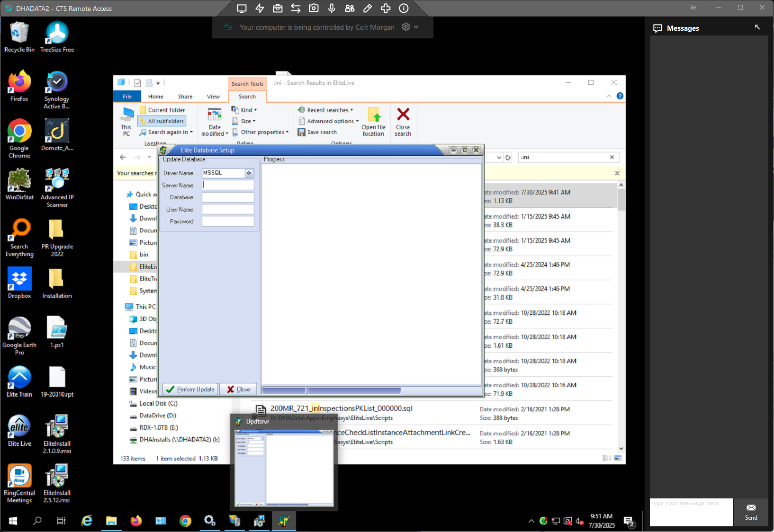Open Dropbox desktop shortcut
Viewport: 774px width, 532px height.
(19, 283)
